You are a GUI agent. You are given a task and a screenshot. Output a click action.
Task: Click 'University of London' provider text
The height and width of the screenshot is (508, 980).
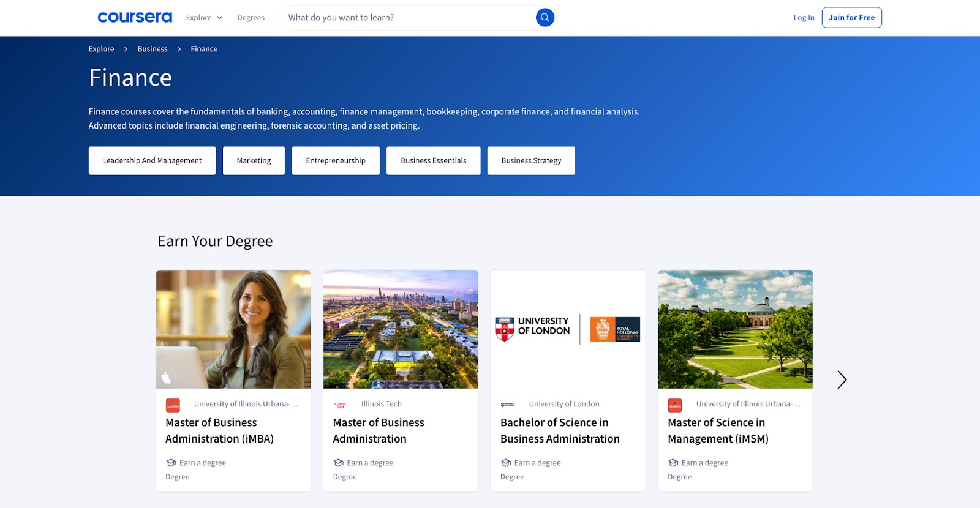[564, 404]
